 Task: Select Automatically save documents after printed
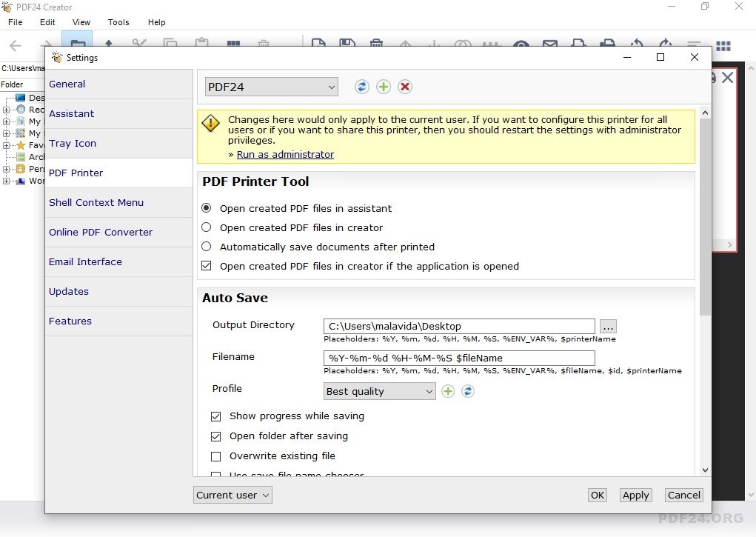pos(207,247)
